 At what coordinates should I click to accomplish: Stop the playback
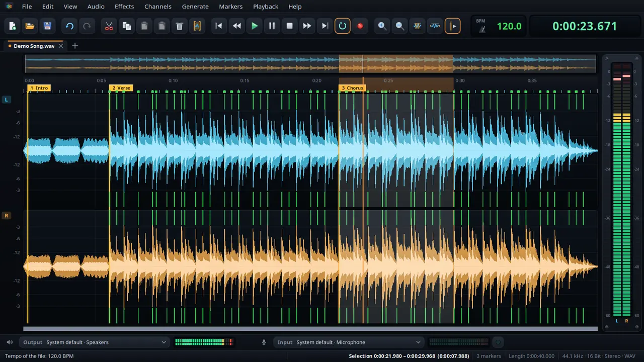tap(289, 26)
